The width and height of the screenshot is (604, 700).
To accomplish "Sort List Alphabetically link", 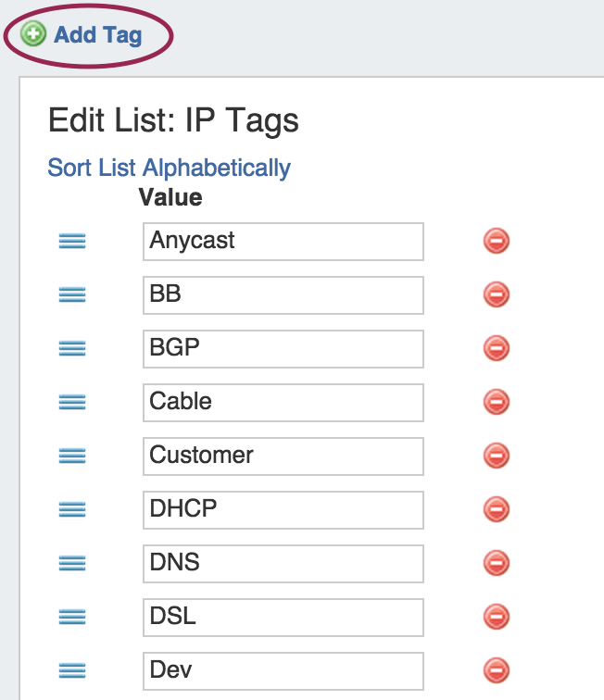I will (169, 168).
